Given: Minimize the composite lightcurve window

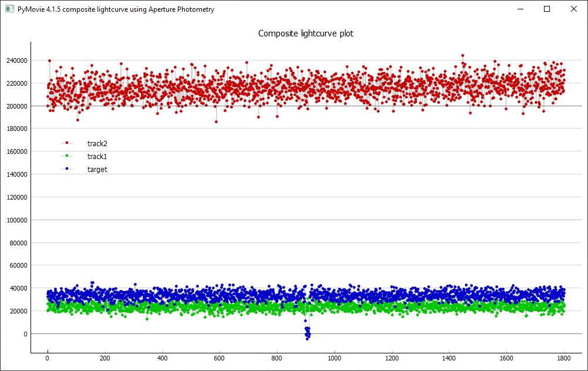Looking at the screenshot, I should tap(520, 9).
